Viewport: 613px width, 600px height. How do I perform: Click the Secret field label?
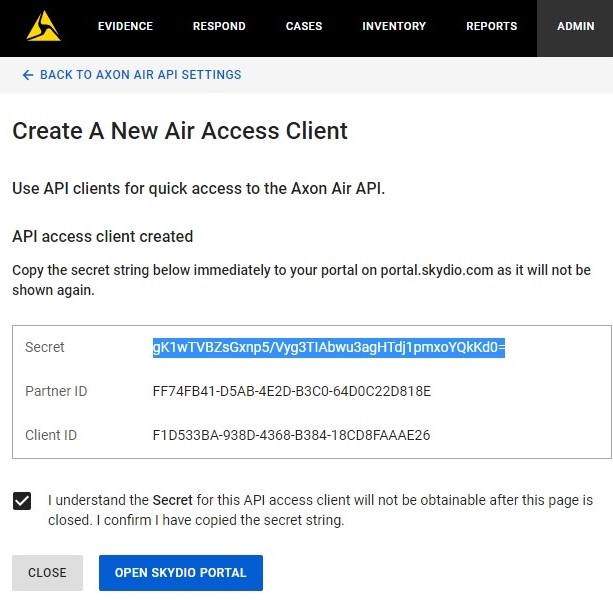click(x=45, y=347)
